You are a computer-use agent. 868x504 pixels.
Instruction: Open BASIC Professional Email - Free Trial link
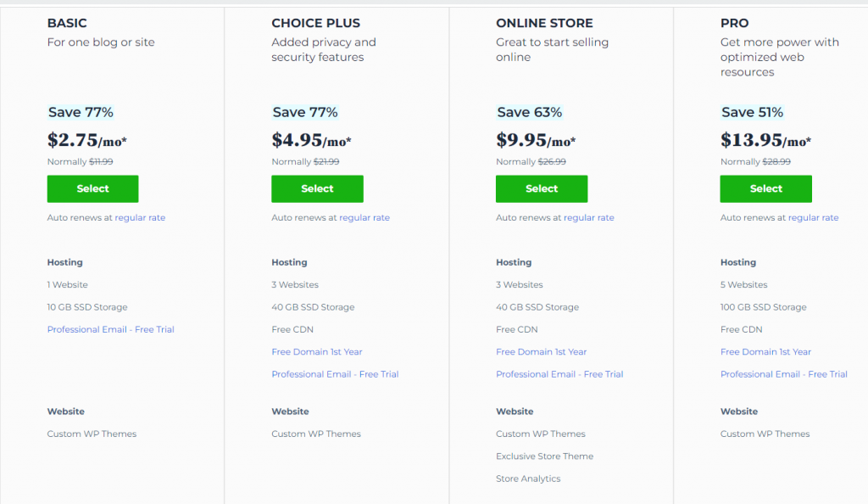(x=111, y=329)
